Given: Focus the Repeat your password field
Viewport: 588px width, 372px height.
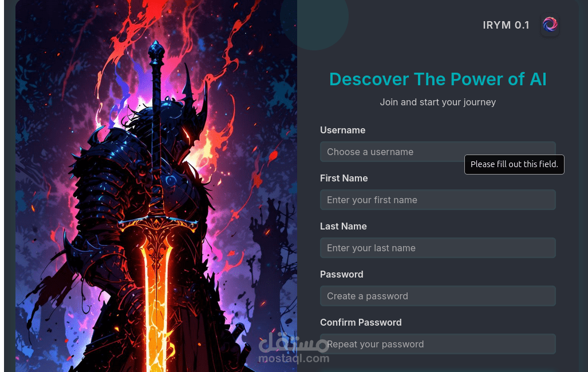Looking at the screenshot, I should pos(437,344).
